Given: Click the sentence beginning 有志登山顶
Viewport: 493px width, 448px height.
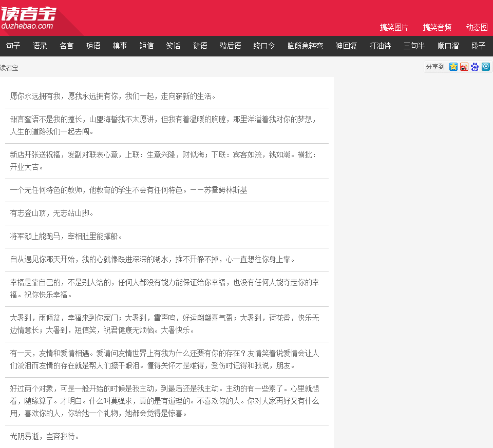Looking at the screenshot, I should coord(52,213).
